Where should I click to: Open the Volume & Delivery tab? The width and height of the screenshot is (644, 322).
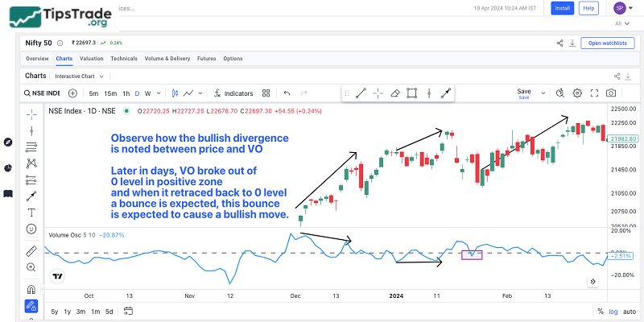click(x=167, y=59)
